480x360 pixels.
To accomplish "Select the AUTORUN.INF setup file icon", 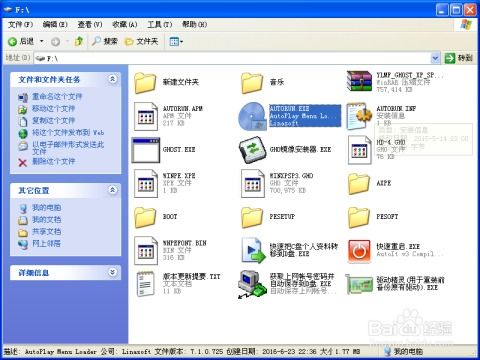I will [x=359, y=116].
